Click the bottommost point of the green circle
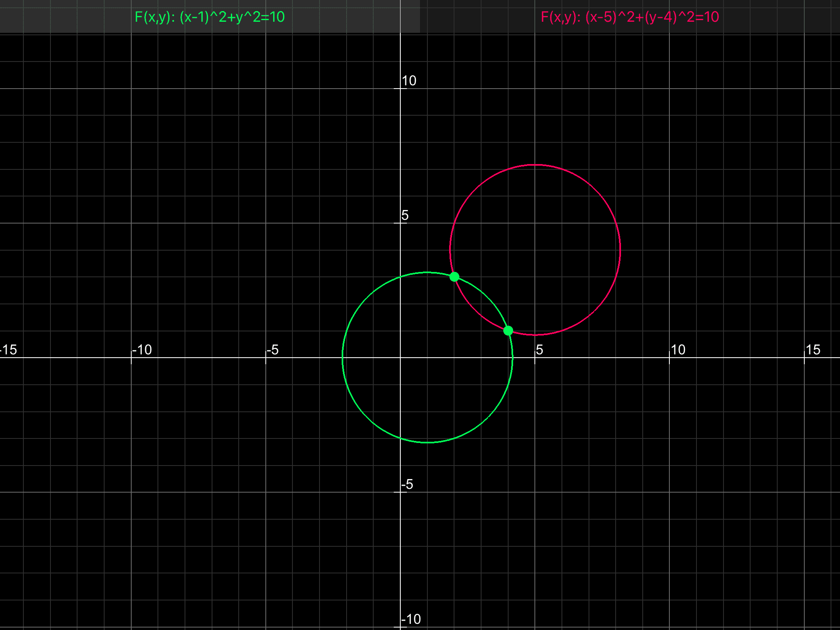The height and width of the screenshot is (630, 840). point(427,443)
